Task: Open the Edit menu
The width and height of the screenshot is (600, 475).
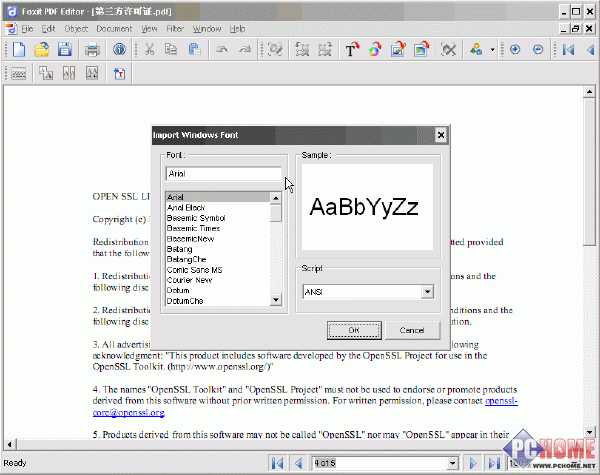Action: 48,29
